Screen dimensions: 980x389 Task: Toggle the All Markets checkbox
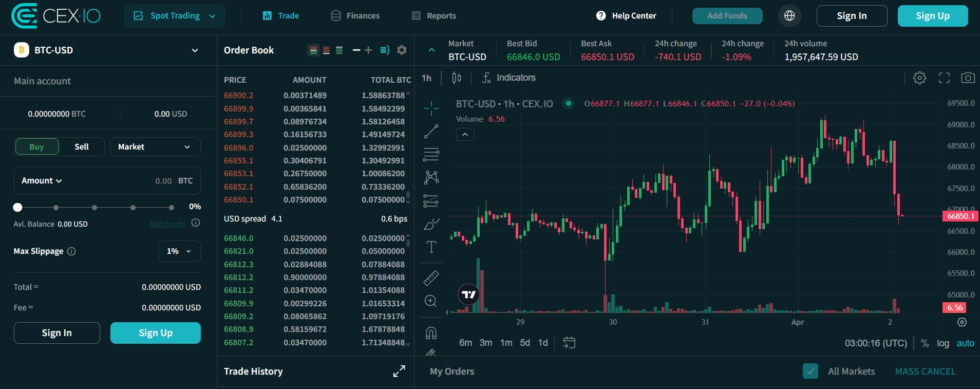click(x=811, y=371)
